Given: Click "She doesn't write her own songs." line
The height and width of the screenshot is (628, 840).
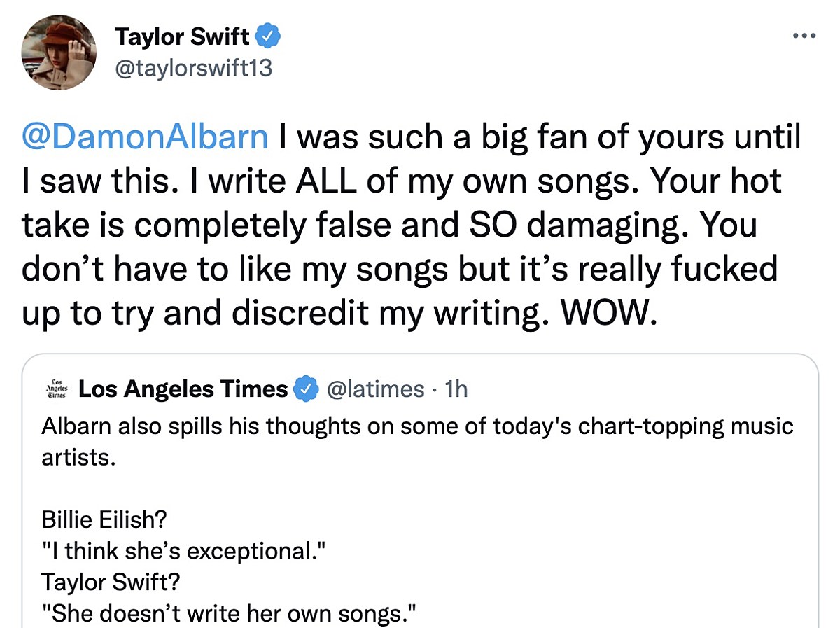Looking at the screenshot, I should pyautogui.click(x=230, y=613).
